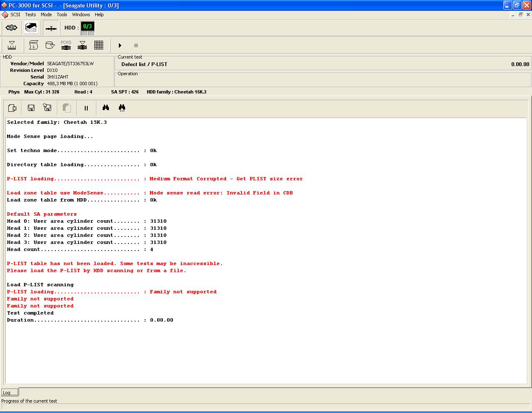Click 'P-LIST table has not been loaded' warning
532x413 pixels.
(115, 263)
